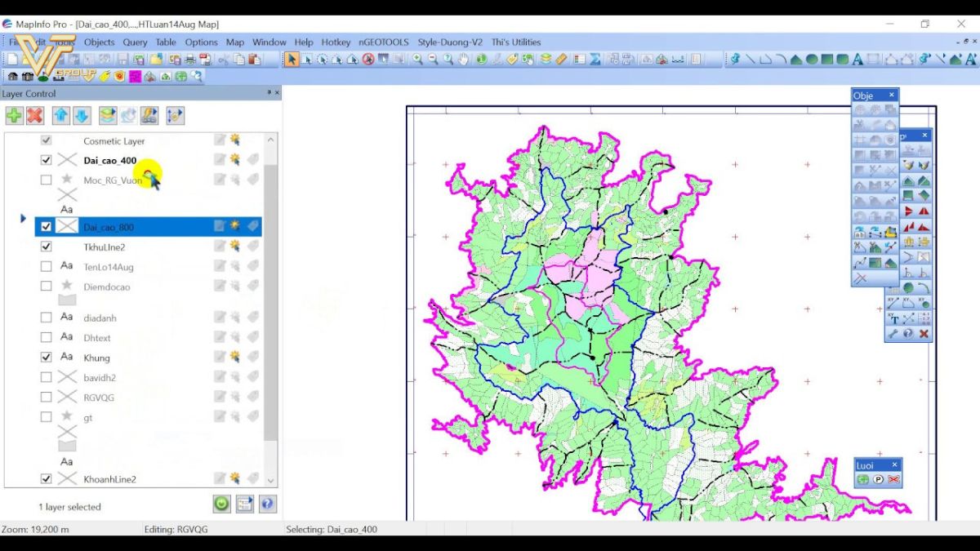Click the Print icon in main toolbar
This screenshot has width=980, height=551.
pos(189,59)
